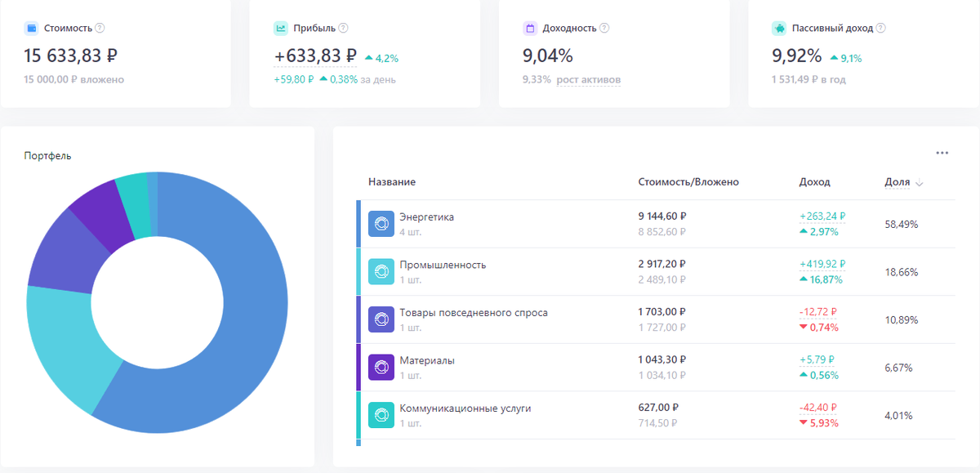The height and width of the screenshot is (473, 980).
Task: Click the -42,40 ₽ income value
Action: click(x=819, y=408)
